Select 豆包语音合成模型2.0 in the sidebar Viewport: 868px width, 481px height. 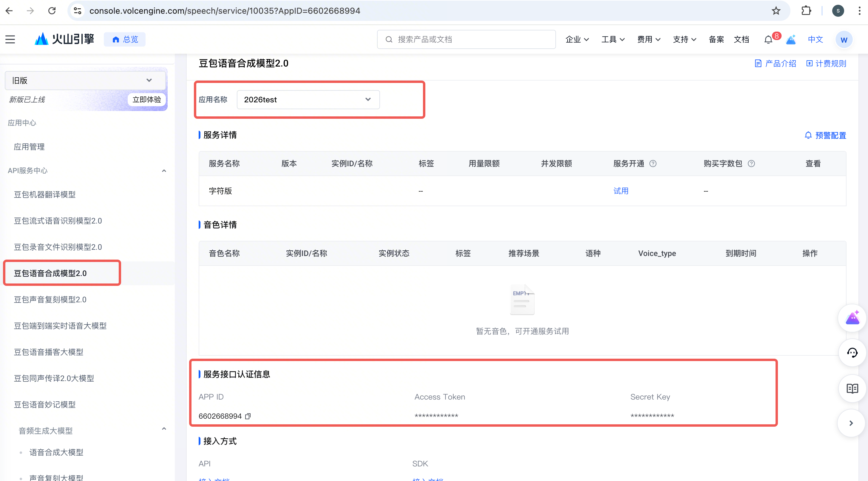click(x=50, y=273)
